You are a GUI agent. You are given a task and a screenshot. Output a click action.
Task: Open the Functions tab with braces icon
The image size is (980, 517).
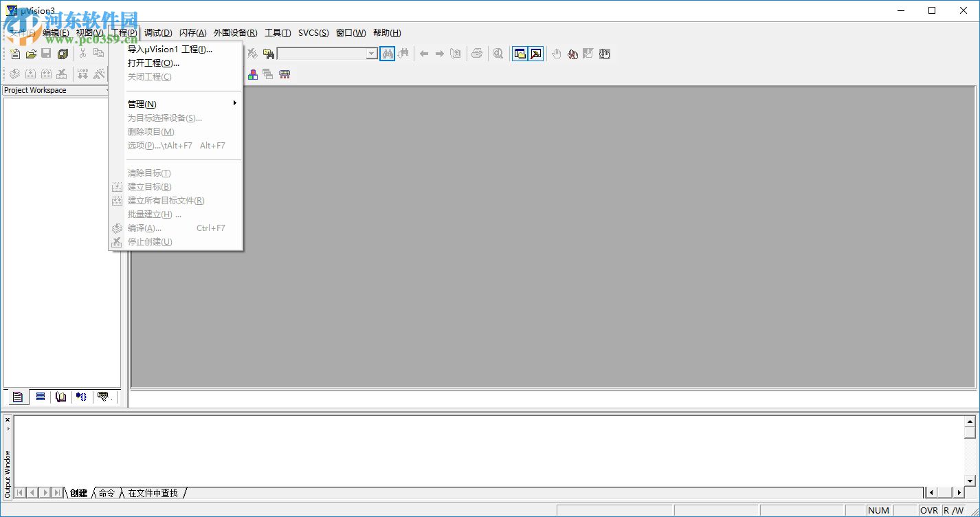[x=82, y=397]
